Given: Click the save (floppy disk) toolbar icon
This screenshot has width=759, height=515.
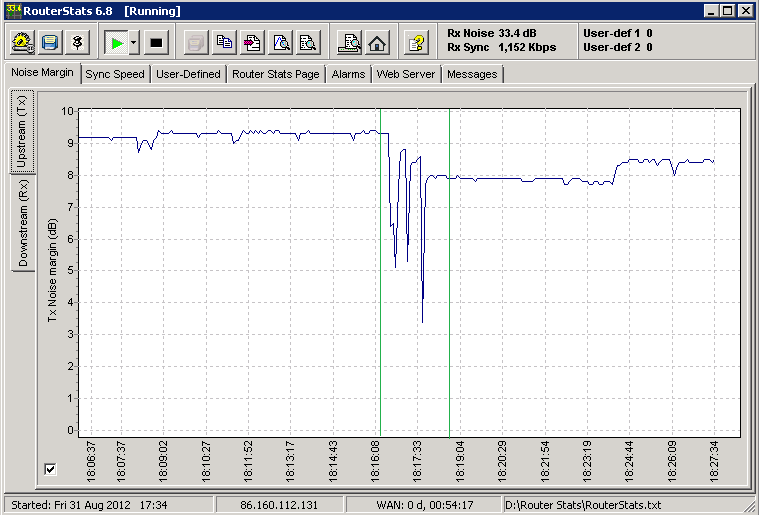Looking at the screenshot, I should (50, 43).
